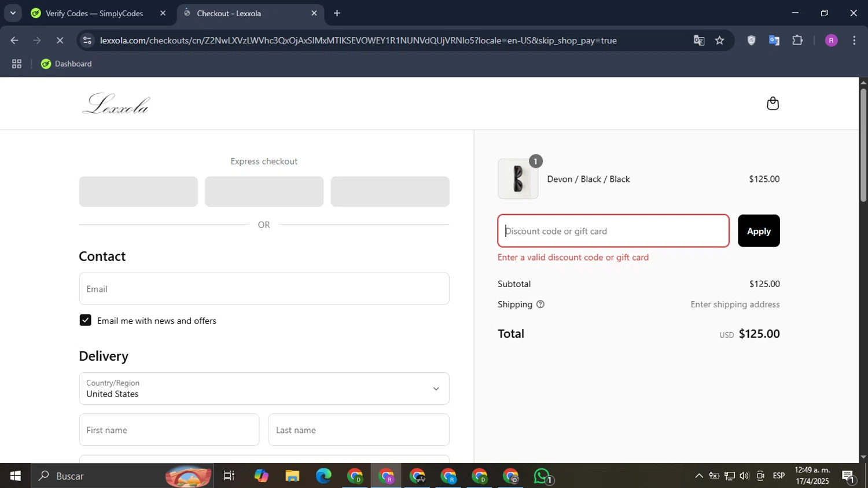Uncheck Email me with news and offers
Image resolution: width=868 pixels, height=488 pixels.
coord(85,320)
